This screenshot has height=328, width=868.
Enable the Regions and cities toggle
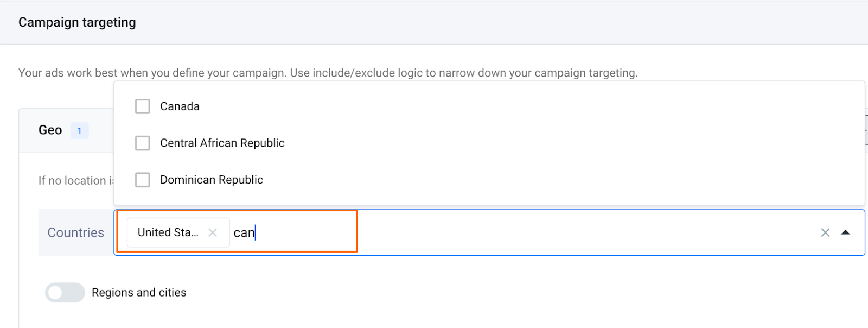65,292
